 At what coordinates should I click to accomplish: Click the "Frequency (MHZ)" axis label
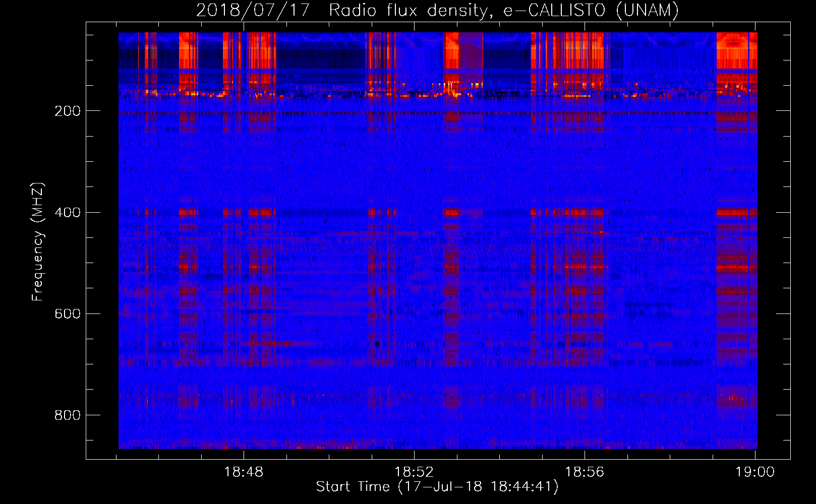tap(38, 241)
